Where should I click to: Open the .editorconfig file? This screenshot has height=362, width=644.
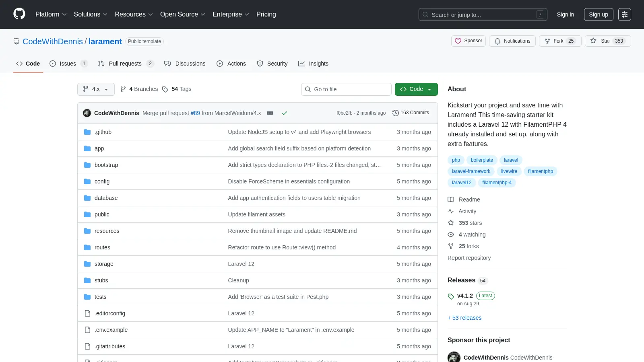point(110,313)
